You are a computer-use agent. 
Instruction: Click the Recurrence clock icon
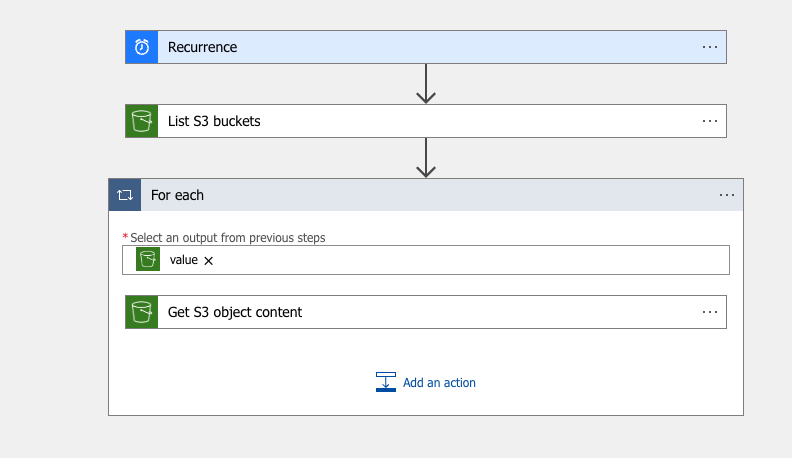point(142,47)
